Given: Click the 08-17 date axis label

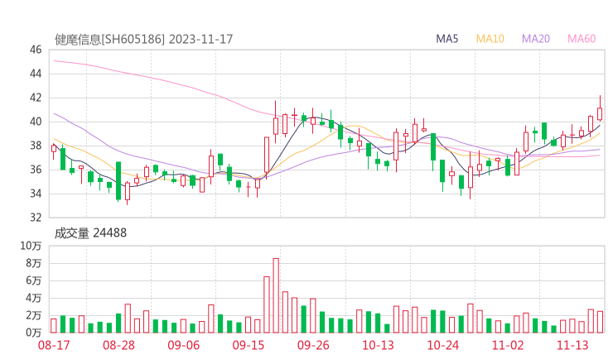Looking at the screenshot, I should (x=54, y=345).
